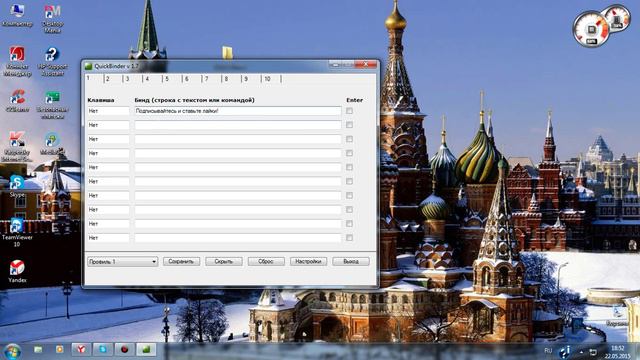The image size is (640, 360).
Task: Switch to tab 1 in QuickBinder
Action: 94,78
